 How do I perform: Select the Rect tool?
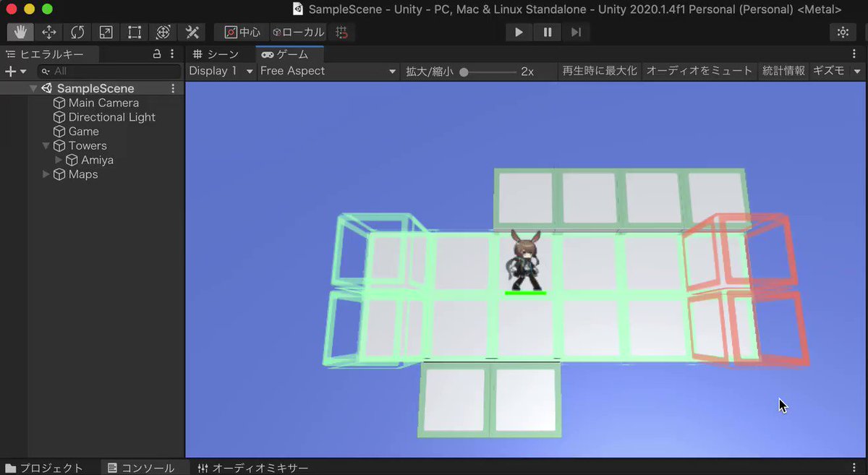[135, 32]
